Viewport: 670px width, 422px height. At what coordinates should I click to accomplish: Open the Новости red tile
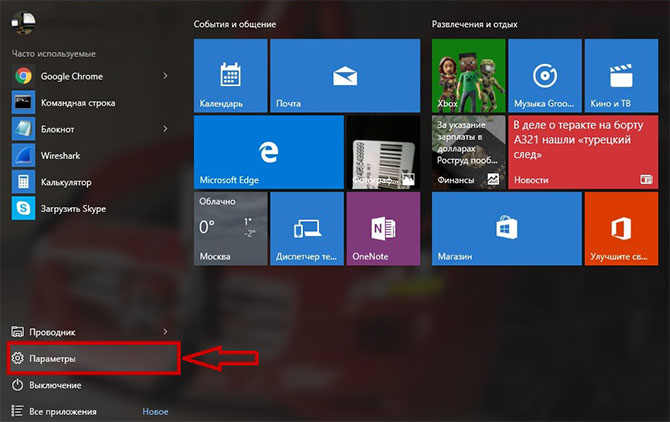click(x=583, y=152)
